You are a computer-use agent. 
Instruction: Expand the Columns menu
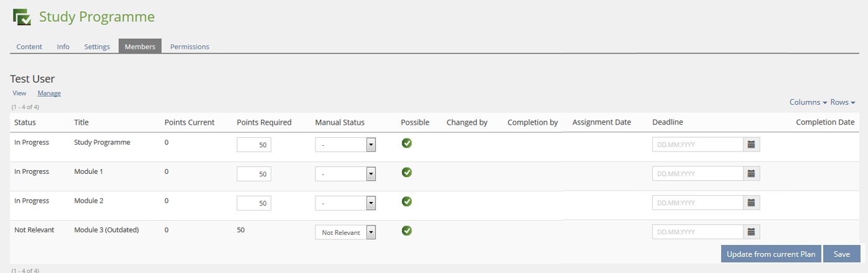(808, 102)
